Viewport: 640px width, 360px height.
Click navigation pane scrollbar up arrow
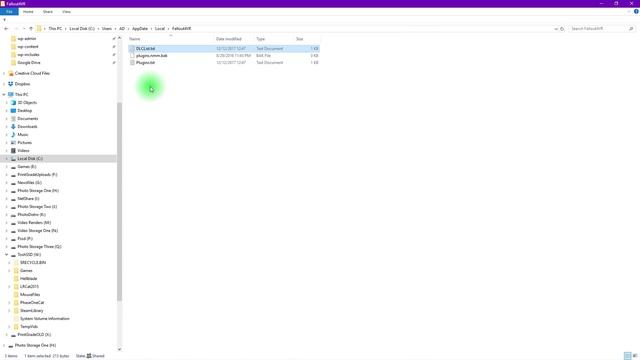[x=120, y=38]
